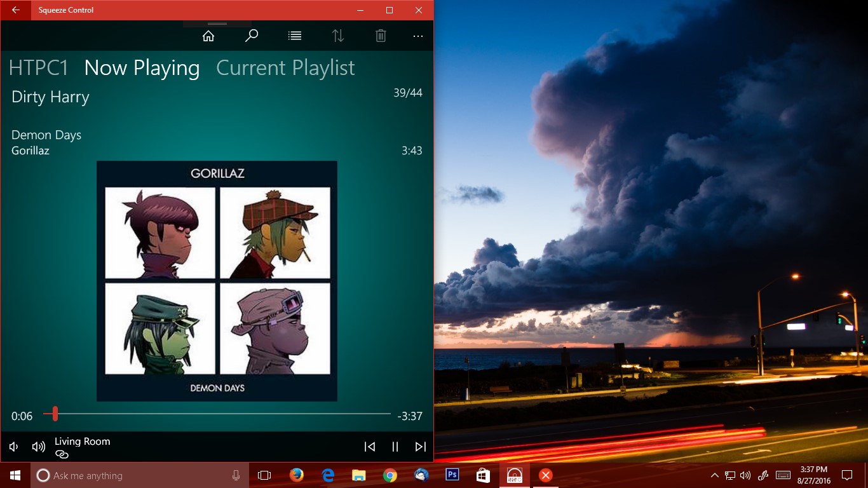The width and height of the screenshot is (868, 488).
Task: Select the Home icon in the toolbar
Action: 208,36
